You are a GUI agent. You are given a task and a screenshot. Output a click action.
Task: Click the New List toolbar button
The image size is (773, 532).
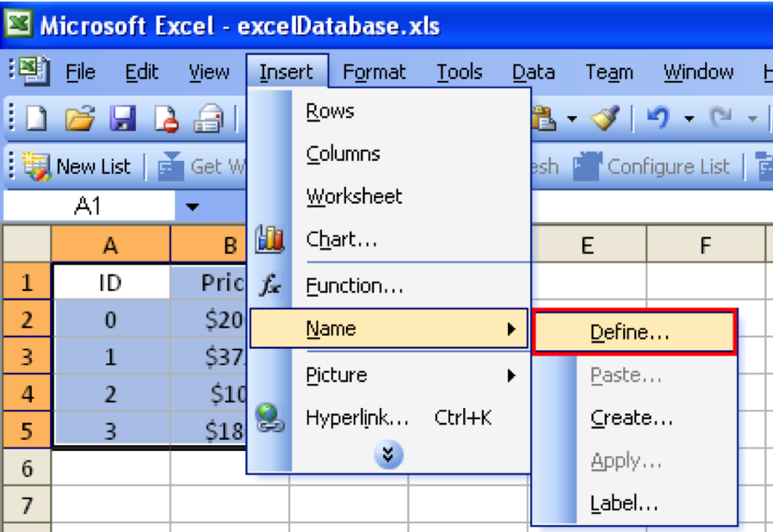coord(77,166)
